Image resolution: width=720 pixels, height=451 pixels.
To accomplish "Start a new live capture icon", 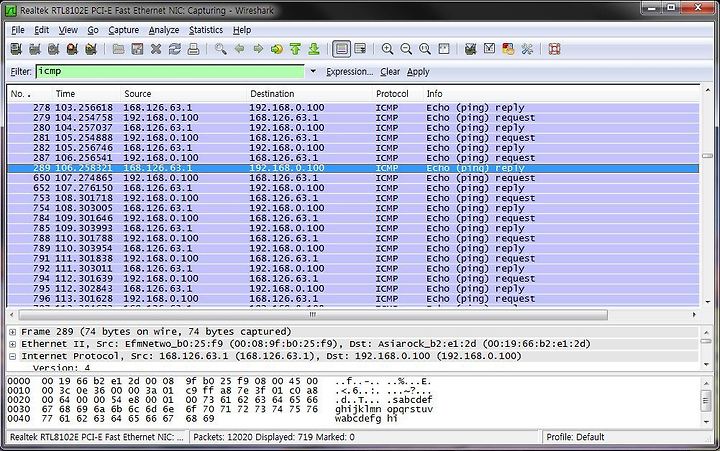I will click(53, 49).
